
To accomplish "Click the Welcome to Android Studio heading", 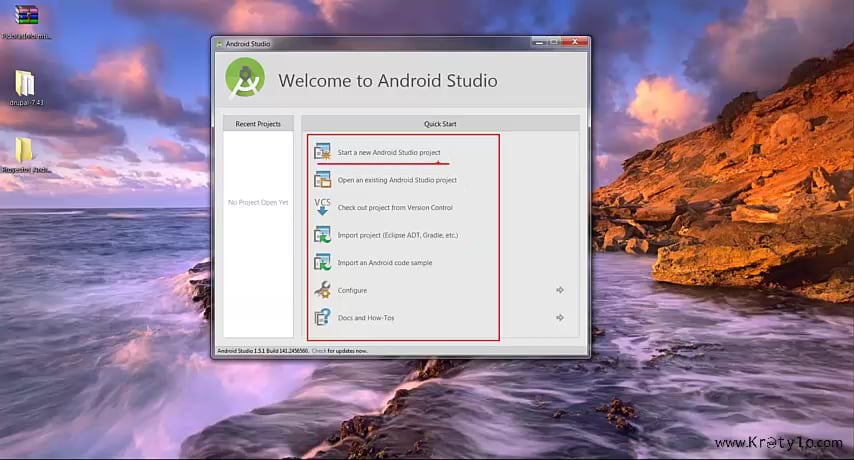I will pos(388,81).
